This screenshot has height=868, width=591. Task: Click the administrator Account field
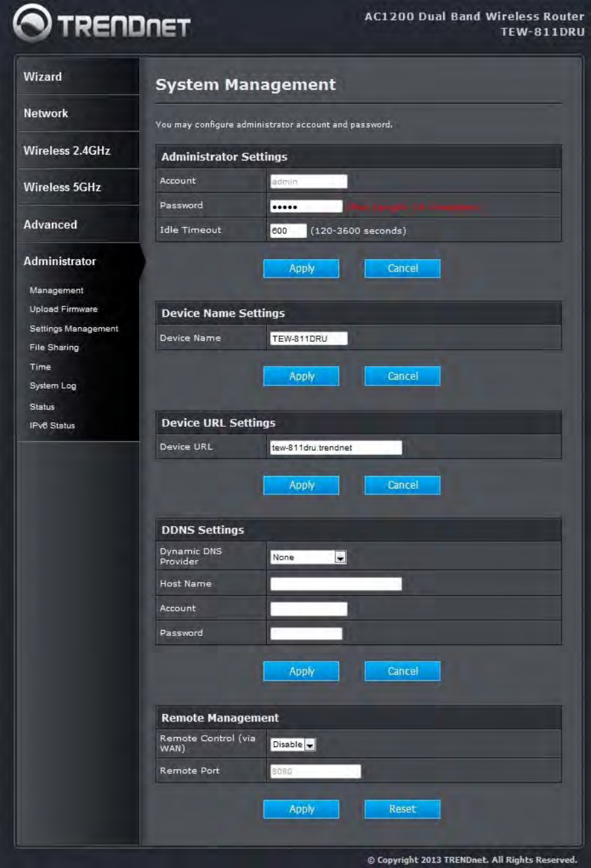308,181
